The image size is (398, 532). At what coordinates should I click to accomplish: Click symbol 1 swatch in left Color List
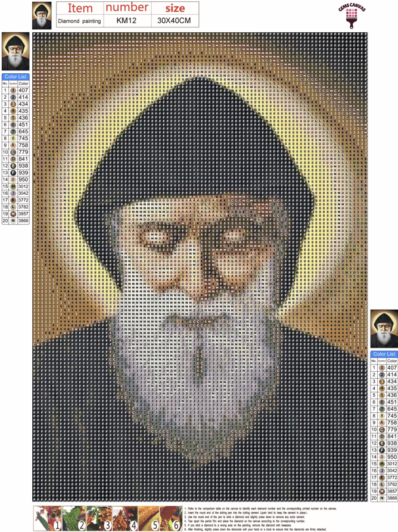click(x=13, y=90)
